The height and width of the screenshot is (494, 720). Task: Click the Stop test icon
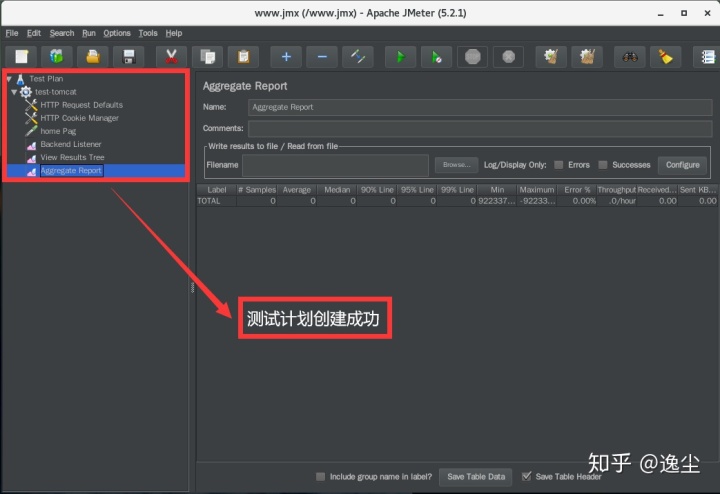(472, 57)
